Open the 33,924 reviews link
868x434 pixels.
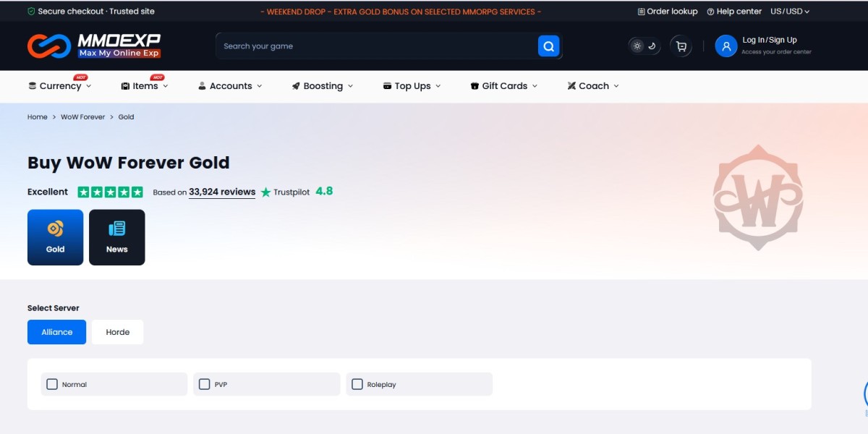(222, 192)
